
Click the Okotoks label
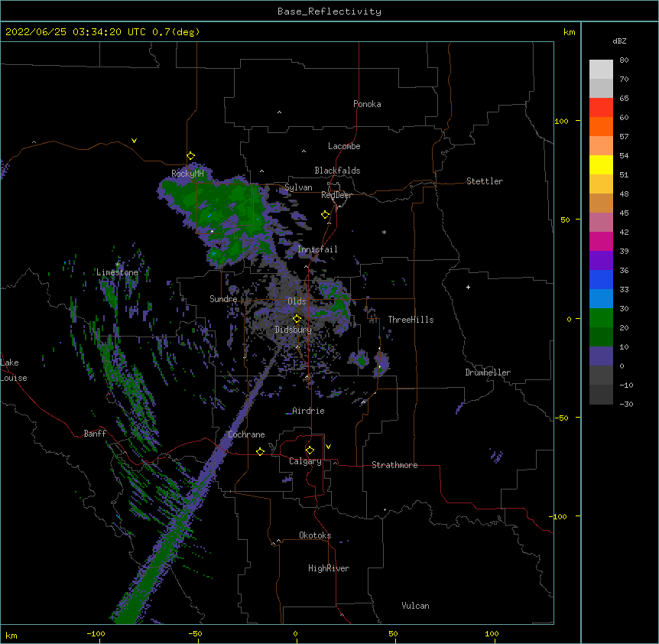(x=315, y=535)
